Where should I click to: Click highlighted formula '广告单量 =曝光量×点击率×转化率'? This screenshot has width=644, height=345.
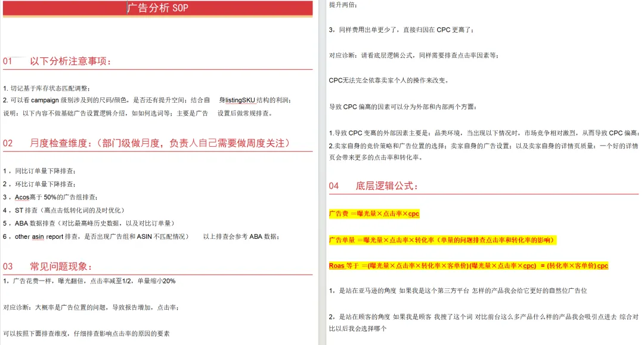point(442,240)
